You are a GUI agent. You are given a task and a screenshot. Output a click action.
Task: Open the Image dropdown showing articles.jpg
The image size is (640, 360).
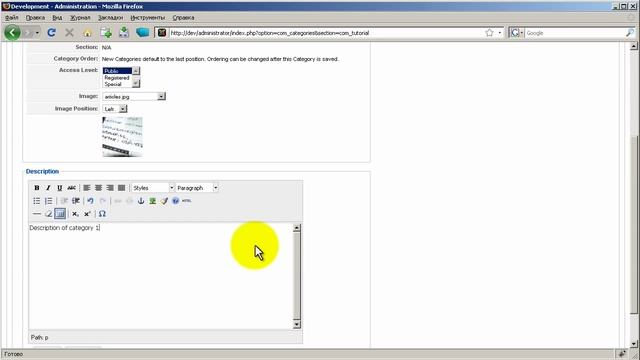point(134,97)
